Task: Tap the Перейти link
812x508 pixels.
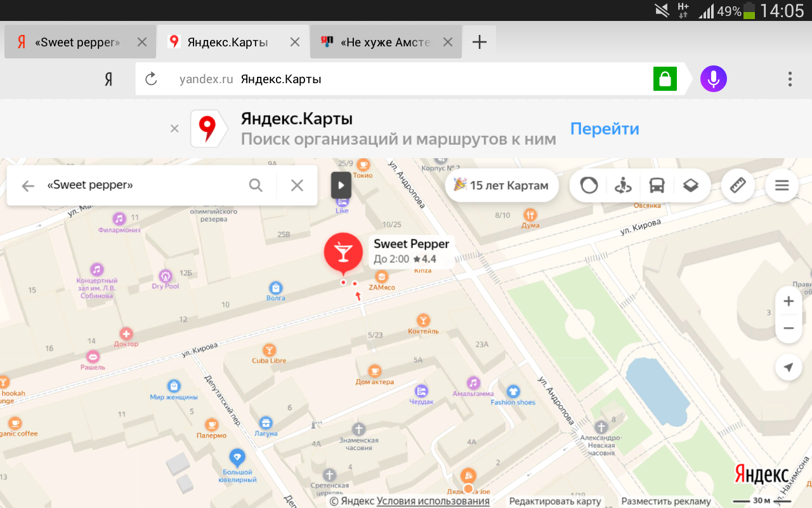Action: pos(605,129)
